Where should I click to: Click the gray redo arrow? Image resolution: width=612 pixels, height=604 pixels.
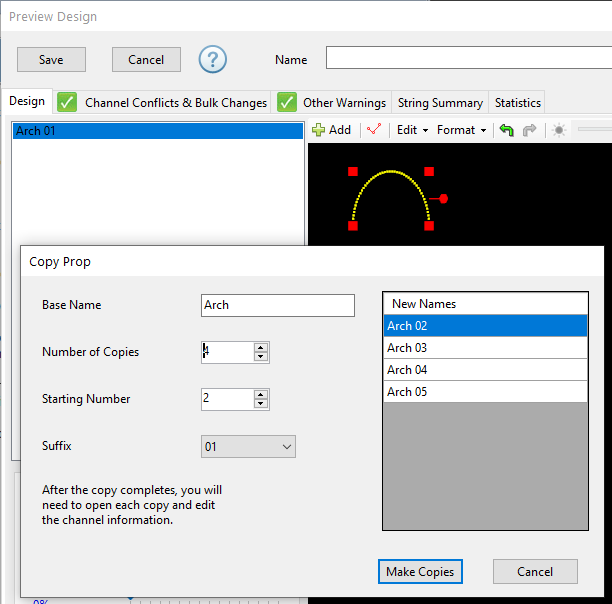coord(530,130)
